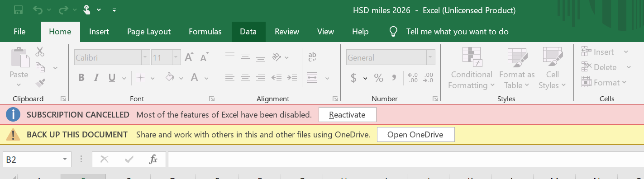Image resolution: width=644 pixels, height=179 pixels.
Task: Select Align Right icon
Action: click(260, 77)
